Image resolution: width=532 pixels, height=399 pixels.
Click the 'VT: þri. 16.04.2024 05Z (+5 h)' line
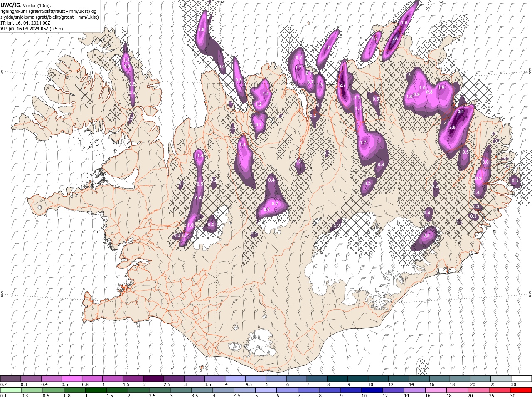coord(32,29)
